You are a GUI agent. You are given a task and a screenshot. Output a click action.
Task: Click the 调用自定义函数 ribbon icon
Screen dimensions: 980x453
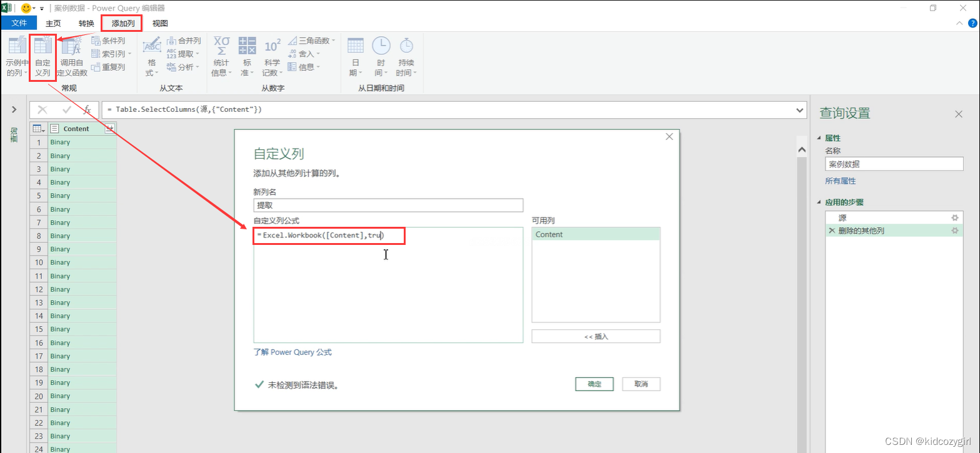click(72, 56)
